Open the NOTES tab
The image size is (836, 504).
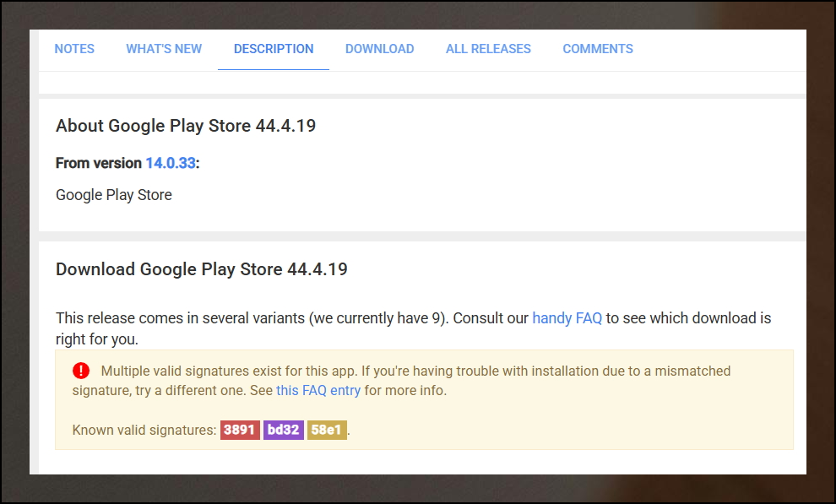(74, 49)
